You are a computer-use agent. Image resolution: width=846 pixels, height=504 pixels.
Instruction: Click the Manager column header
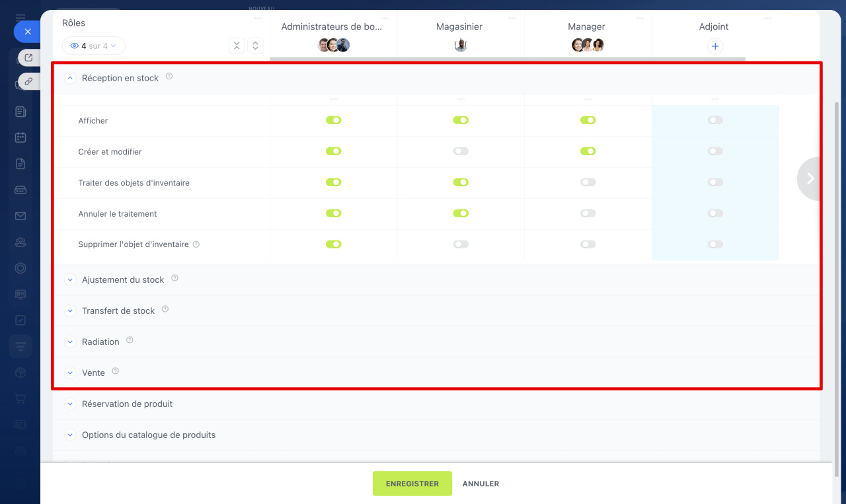click(x=586, y=27)
